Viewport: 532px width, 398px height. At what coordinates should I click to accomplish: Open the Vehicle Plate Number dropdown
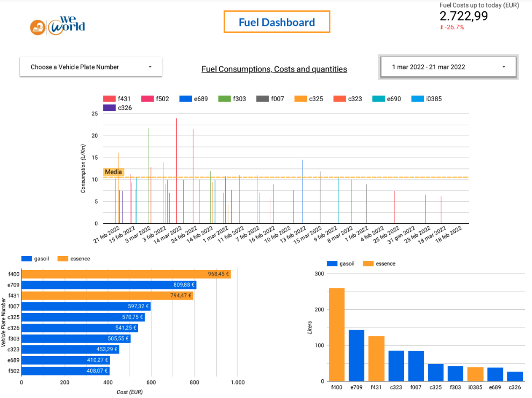click(x=90, y=67)
